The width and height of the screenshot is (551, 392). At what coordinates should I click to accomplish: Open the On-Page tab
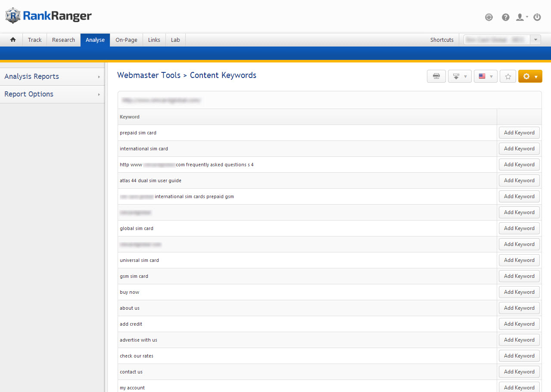point(126,40)
